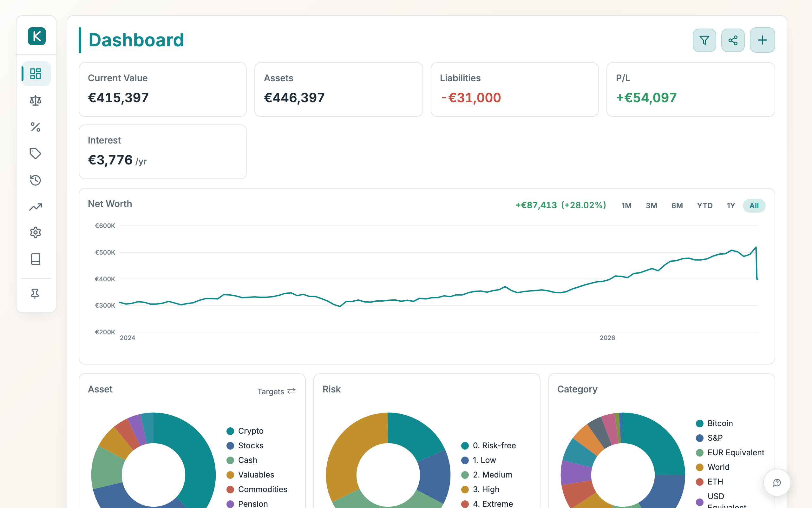Click the Bitcoin legend color dot

700,423
